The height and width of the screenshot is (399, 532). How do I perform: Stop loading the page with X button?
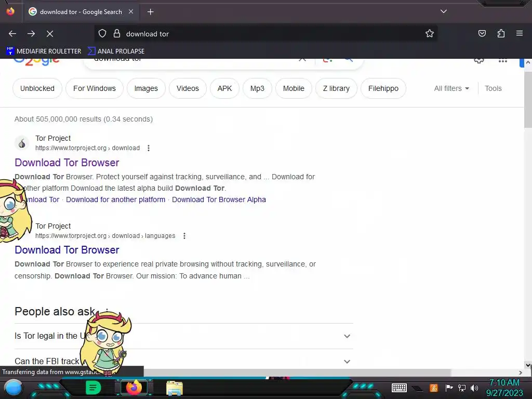(x=50, y=34)
